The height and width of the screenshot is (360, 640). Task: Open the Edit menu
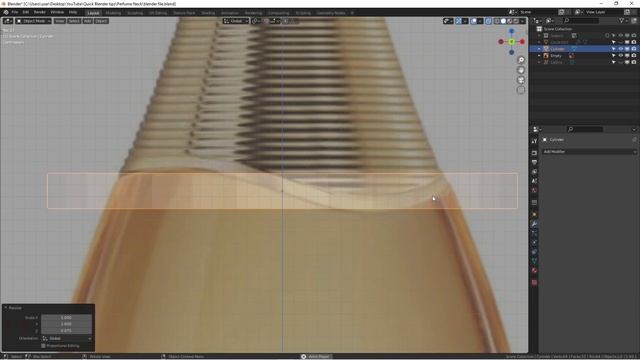[26, 12]
